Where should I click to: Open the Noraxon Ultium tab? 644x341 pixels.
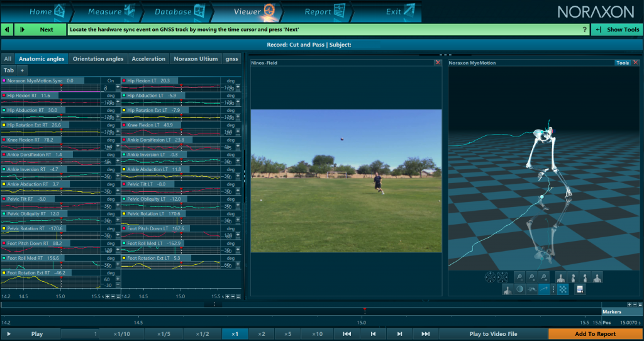(196, 59)
